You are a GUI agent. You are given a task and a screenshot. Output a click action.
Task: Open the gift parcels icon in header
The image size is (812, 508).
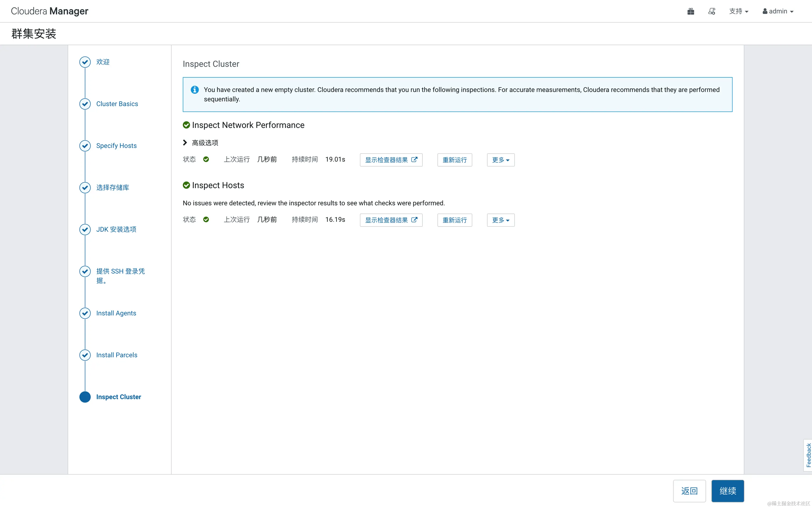pyautogui.click(x=691, y=11)
